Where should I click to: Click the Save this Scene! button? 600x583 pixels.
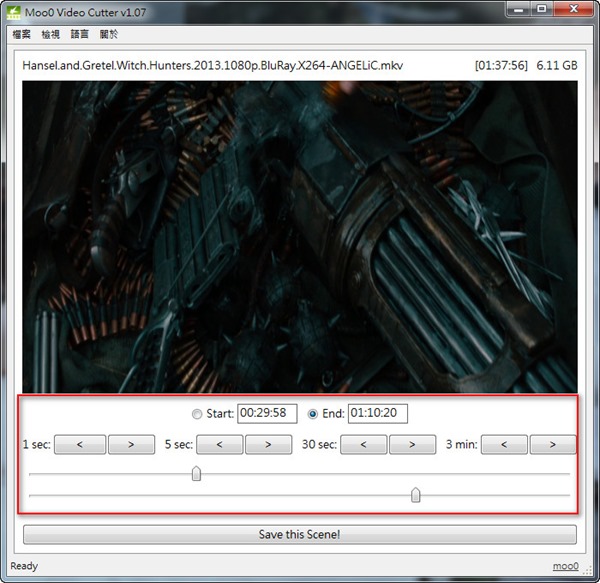(299, 534)
